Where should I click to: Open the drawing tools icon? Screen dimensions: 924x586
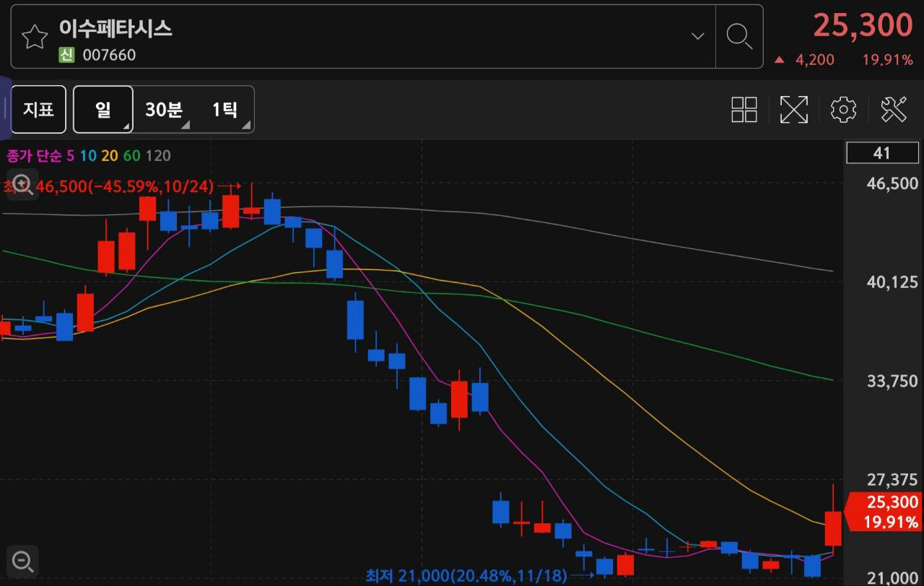coord(894,110)
